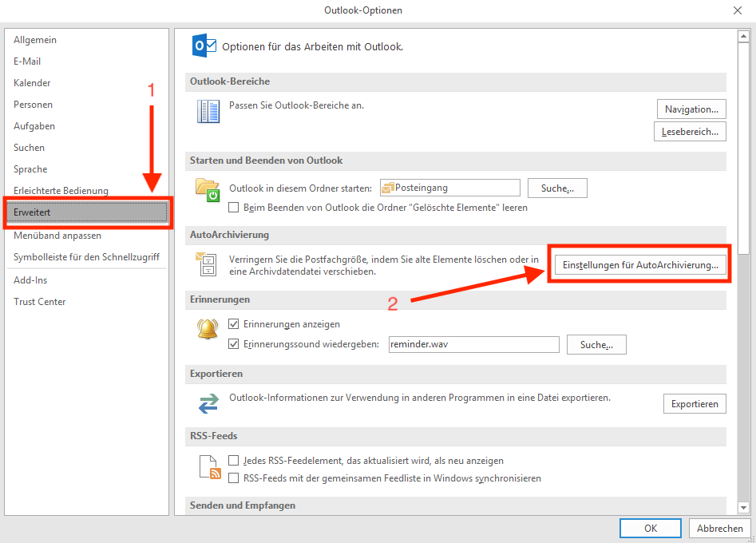Image resolution: width=756 pixels, height=543 pixels.
Task: Click the Erinnerungen bell icon
Action: (208, 329)
